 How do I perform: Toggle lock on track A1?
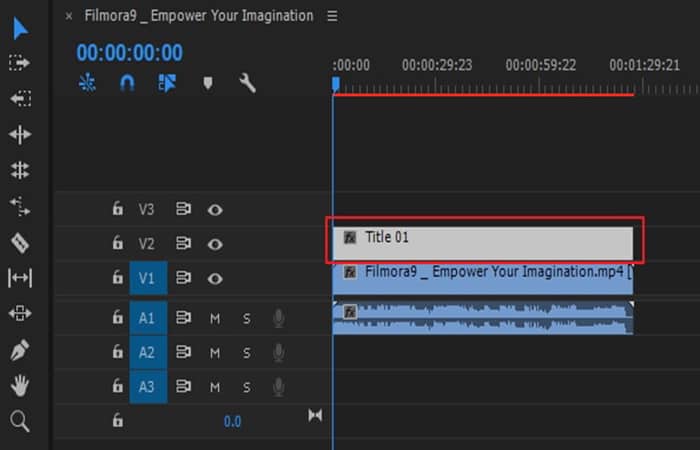pos(117,317)
